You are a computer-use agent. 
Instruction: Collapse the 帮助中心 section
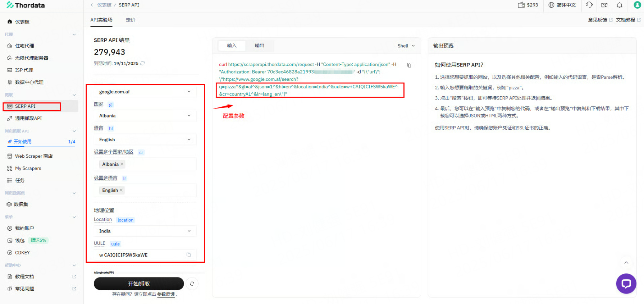pyautogui.click(x=74, y=265)
